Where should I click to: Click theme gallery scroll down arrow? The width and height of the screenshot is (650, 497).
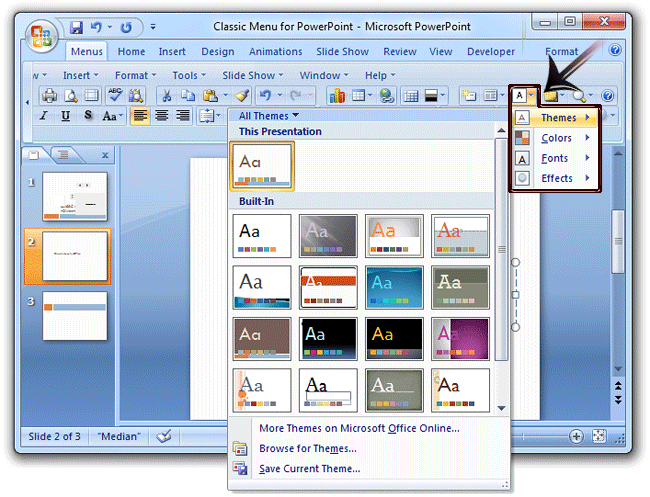point(501,409)
